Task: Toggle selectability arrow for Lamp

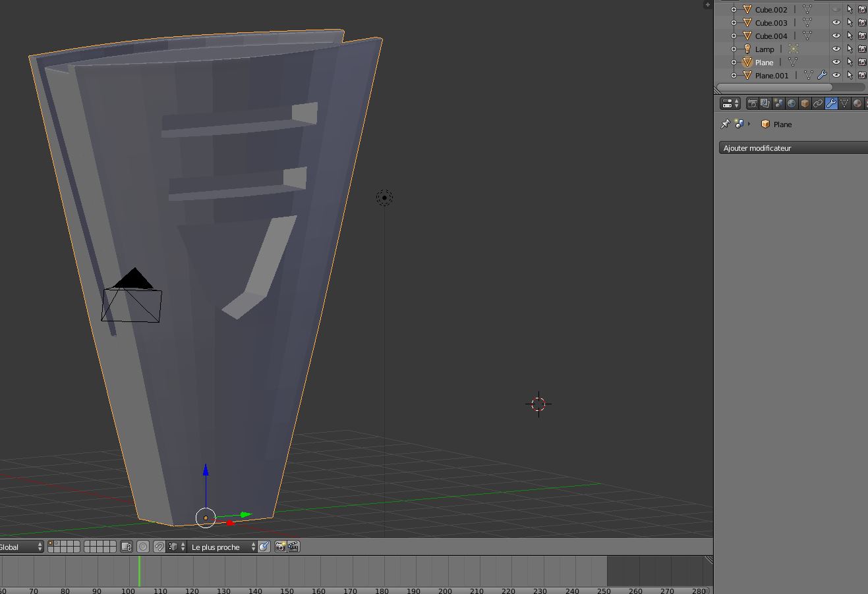Action: 850,49
